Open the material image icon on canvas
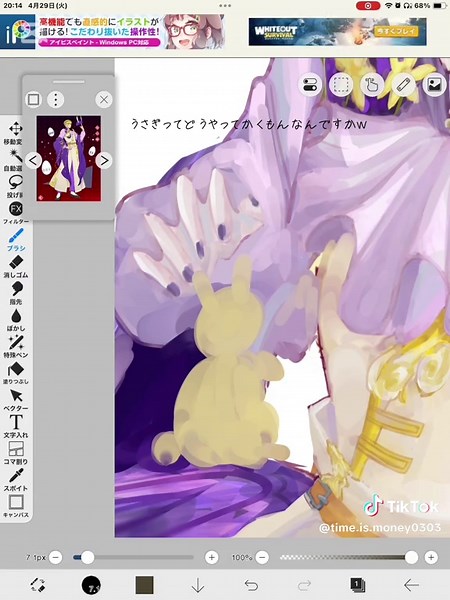This screenshot has height=600, width=450. (435, 84)
